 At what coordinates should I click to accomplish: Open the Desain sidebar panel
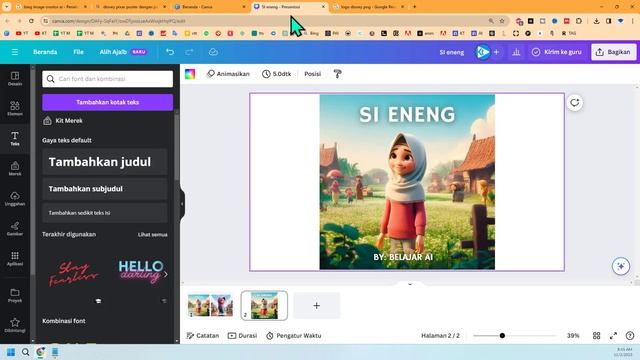click(x=15, y=78)
